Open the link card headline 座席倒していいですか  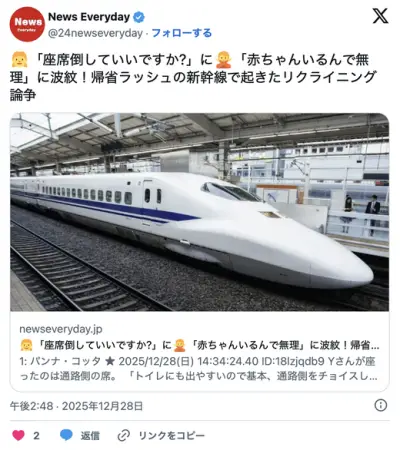point(199,345)
